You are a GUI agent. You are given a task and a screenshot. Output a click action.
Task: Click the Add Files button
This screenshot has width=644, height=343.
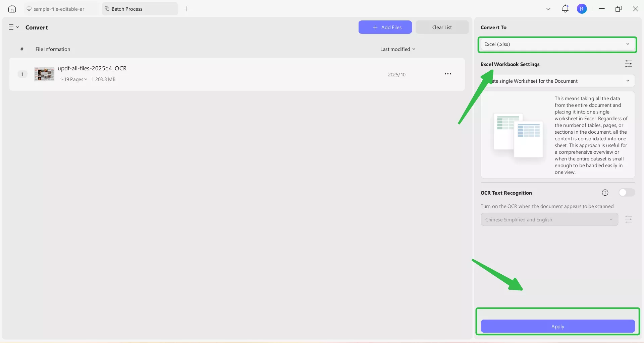point(385,27)
